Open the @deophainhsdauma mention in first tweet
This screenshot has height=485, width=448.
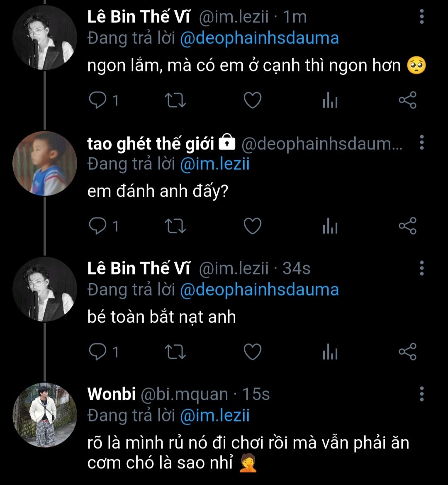[259, 38]
